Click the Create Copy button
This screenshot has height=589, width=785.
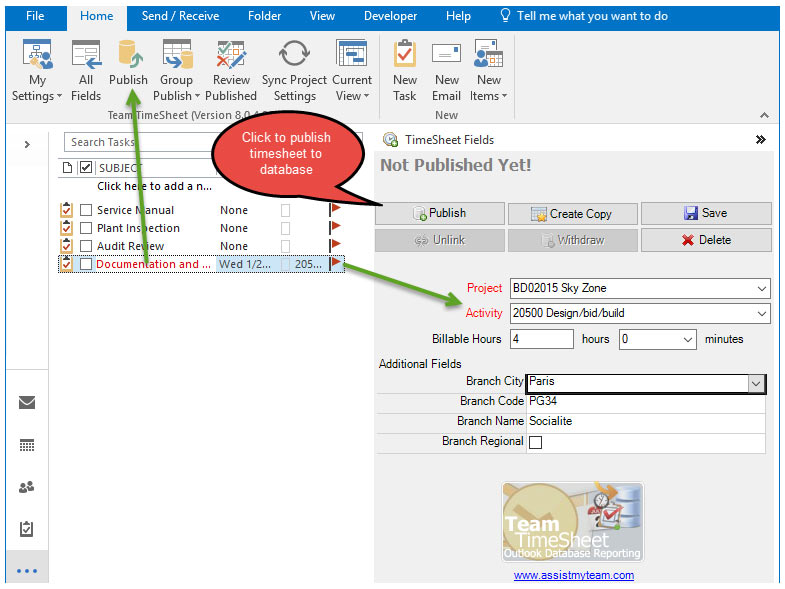tap(571, 213)
